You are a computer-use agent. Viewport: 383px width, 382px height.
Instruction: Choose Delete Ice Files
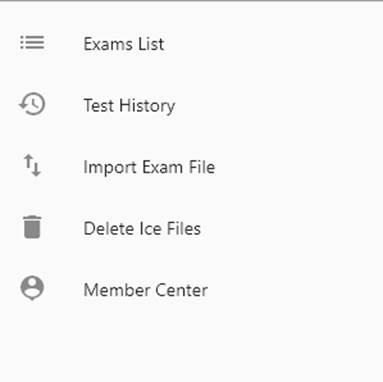tap(191, 228)
